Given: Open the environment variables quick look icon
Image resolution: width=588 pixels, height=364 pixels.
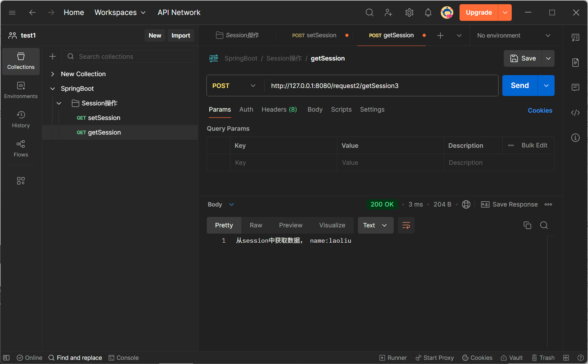Looking at the screenshot, I should coord(575,38).
